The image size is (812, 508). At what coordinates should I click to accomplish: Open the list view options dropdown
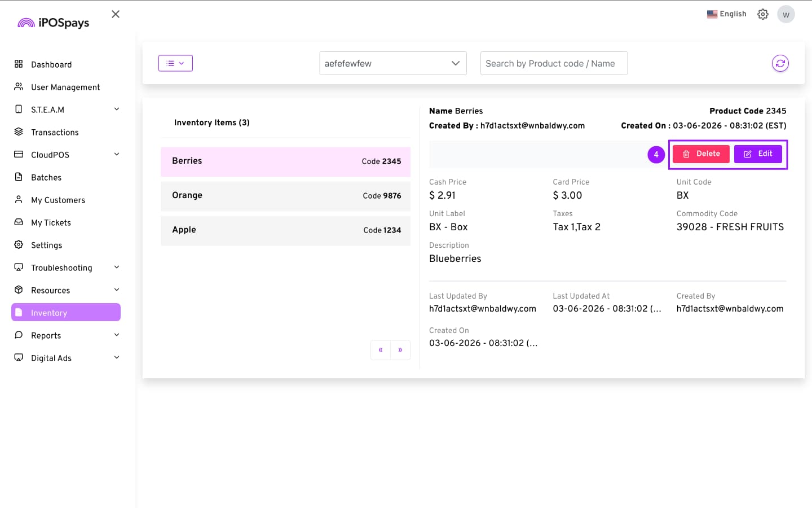175,63
